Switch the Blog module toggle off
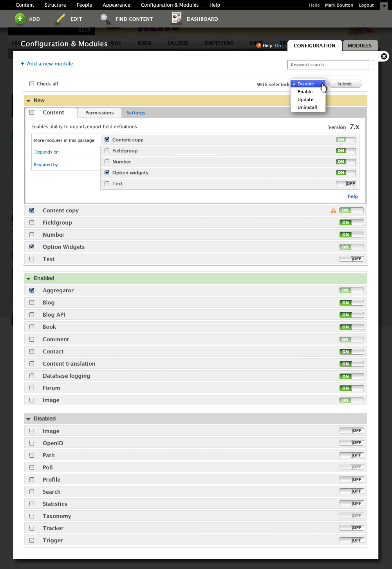Screen dimensions: 392x569 [352, 303]
